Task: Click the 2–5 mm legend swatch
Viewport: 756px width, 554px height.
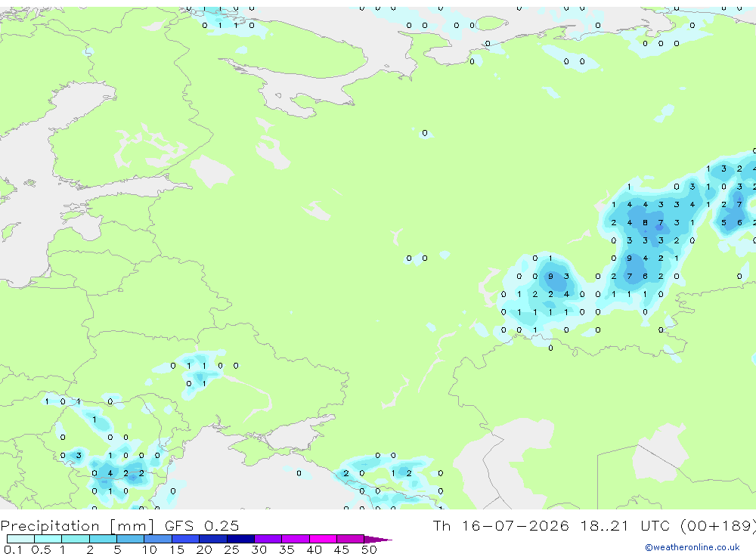Action: 103,539
